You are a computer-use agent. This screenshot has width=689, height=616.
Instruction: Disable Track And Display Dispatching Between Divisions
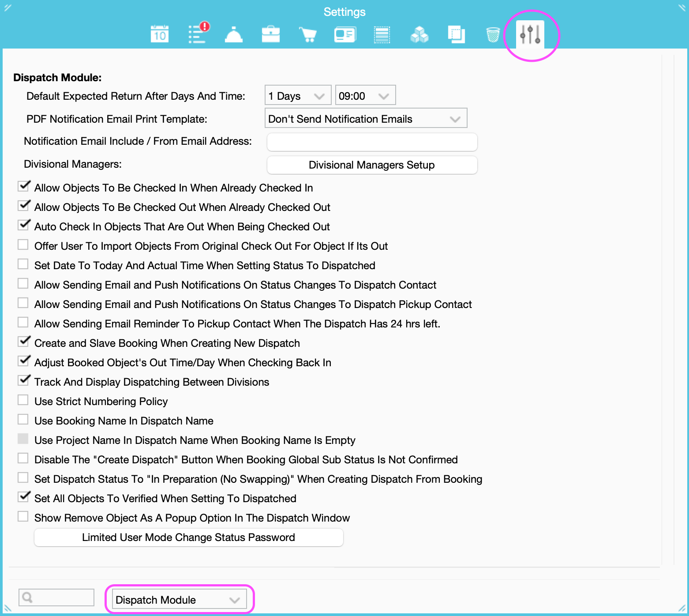tap(23, 380)
